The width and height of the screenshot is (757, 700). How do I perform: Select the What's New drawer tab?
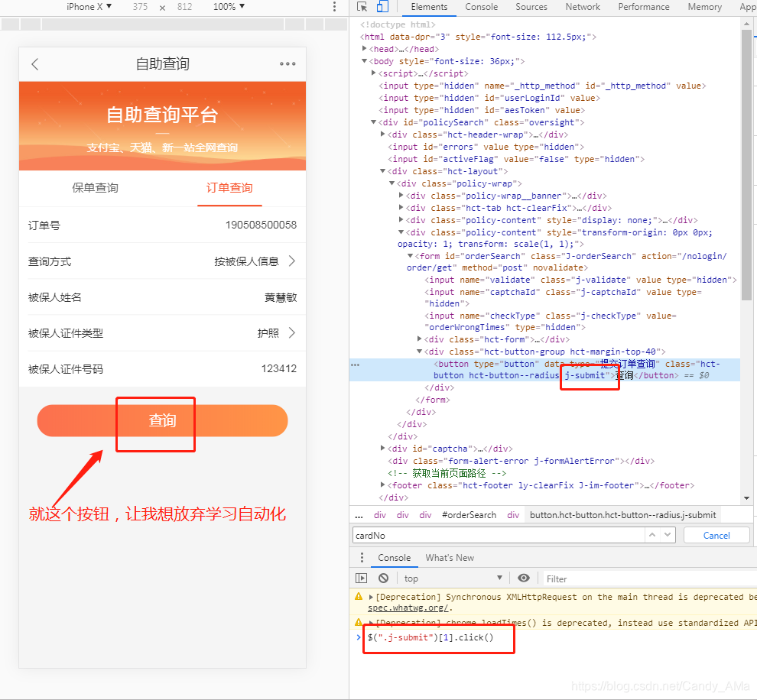(x=450, y=558)
